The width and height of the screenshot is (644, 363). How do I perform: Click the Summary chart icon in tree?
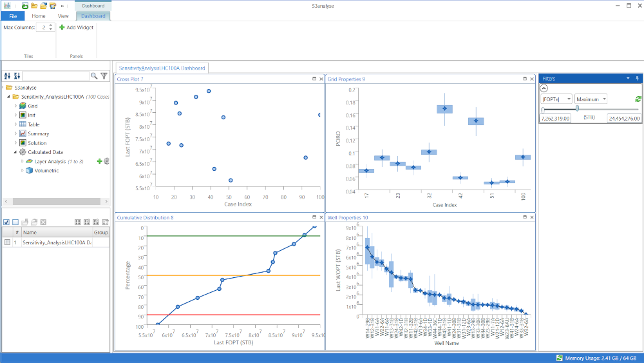coord(23,133)
